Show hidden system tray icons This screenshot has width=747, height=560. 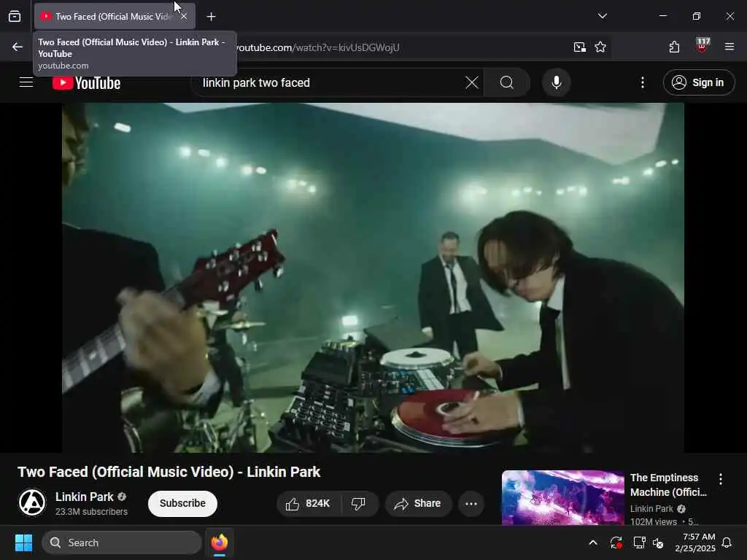pos(592,542)
